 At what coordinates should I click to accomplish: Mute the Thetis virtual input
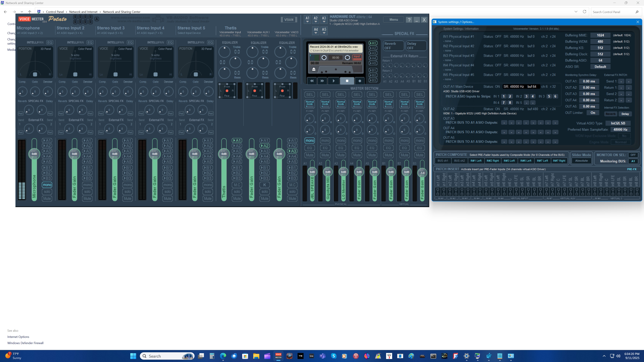(x=237, y=199)
